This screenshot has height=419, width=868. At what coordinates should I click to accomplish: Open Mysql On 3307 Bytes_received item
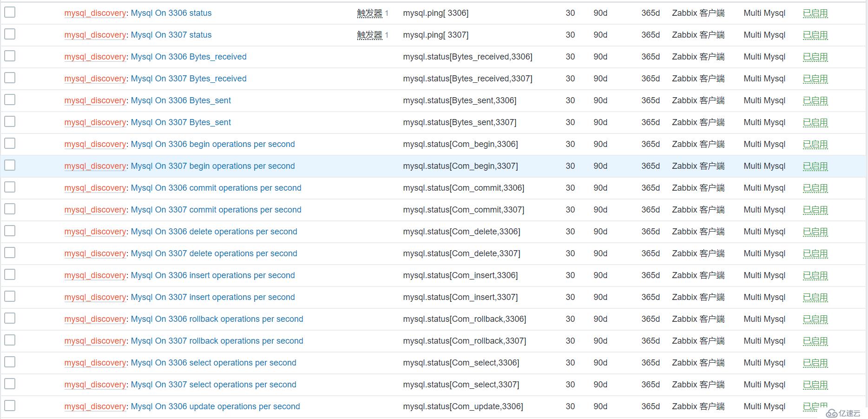tap(189, 79)
